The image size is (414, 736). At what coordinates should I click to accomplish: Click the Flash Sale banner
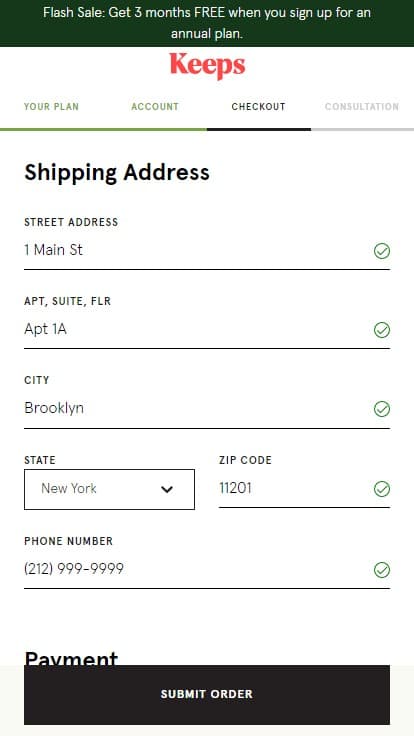207,23
